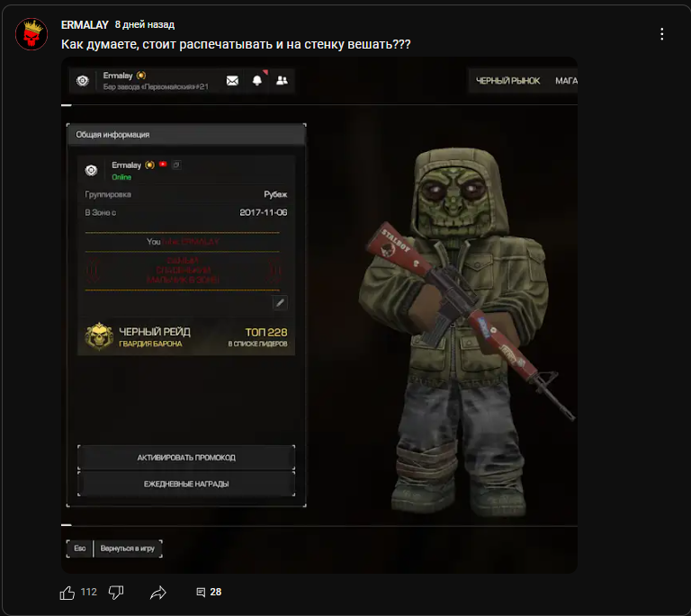Like the post with thumbs up
This screenshot has width=691, height=616.
tap(67, 593)
